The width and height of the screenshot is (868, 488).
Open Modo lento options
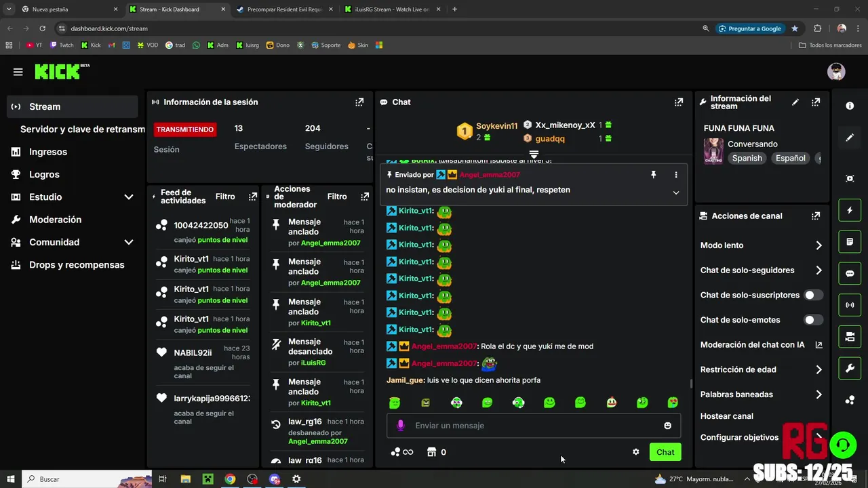coord(762,245)
